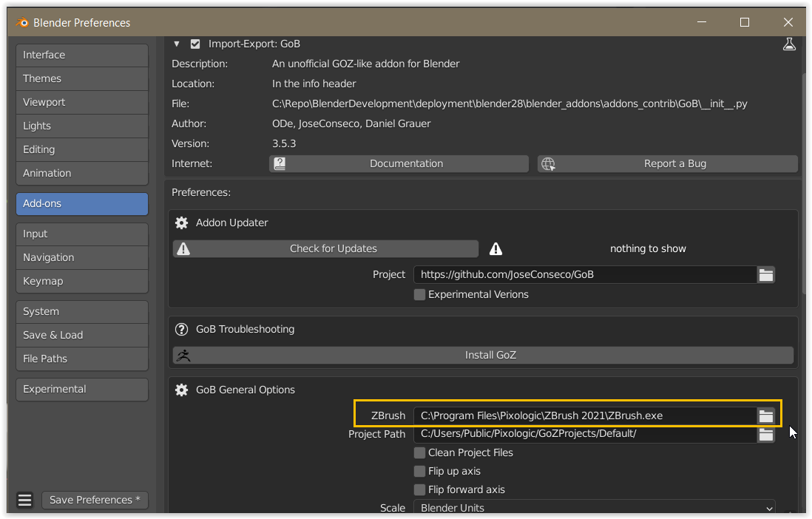
Task: Open addon Documentation link button
Action: [399, 164]
